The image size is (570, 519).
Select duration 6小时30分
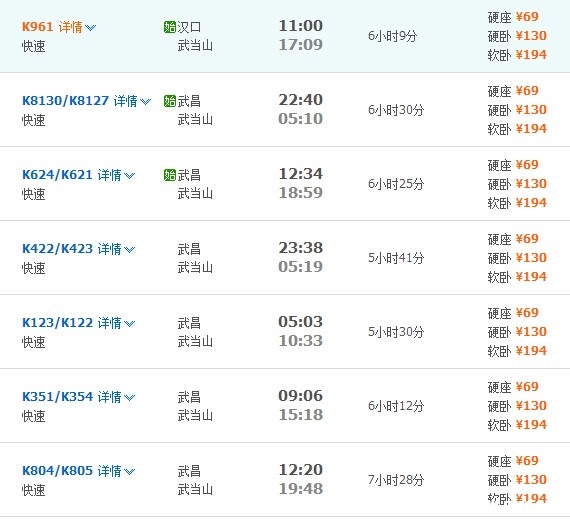[396, 110]
